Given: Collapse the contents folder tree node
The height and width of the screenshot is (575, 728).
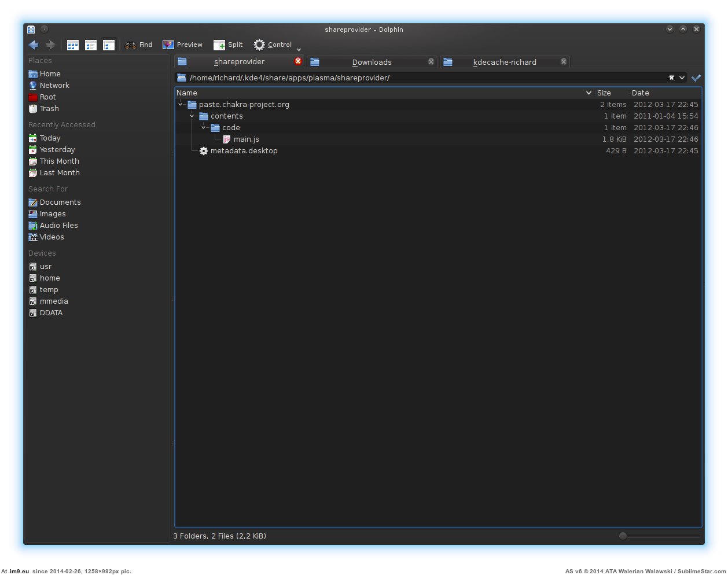Looking at the screenshot, I should coord(192,116).
